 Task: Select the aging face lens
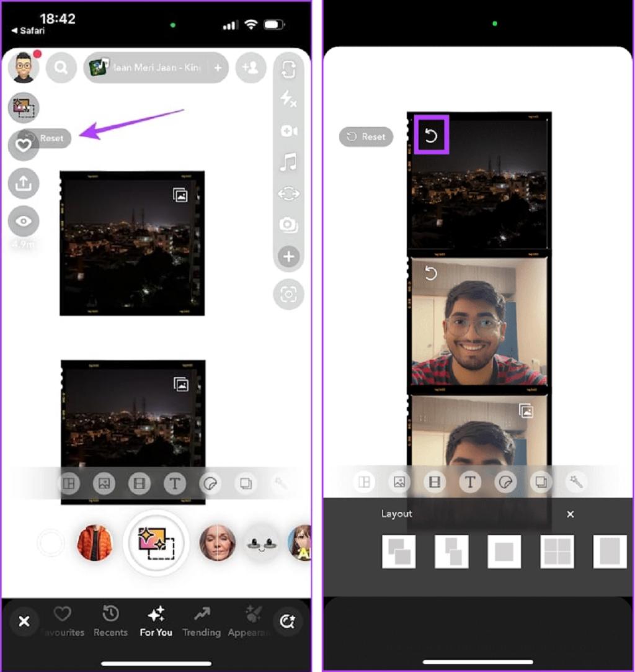tap(218, 542)
